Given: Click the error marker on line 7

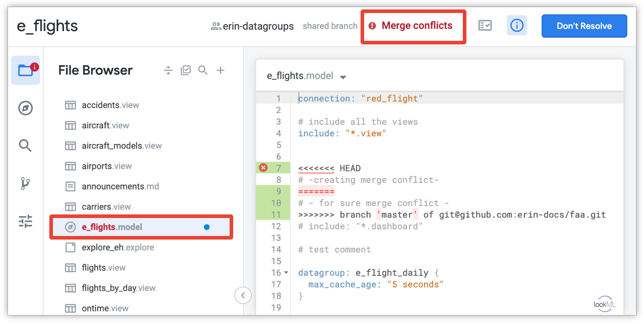Looking at the screenshot, I should click(263, 168).
